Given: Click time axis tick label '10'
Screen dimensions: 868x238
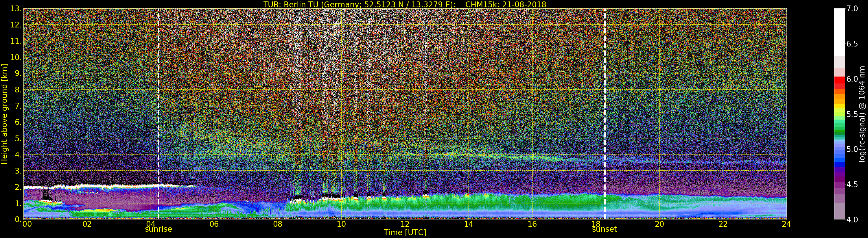Looking at the screenshot, I should [x=341, y=224].
